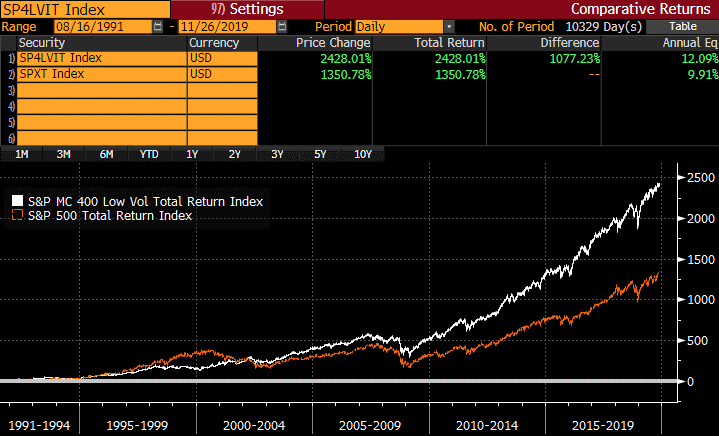Image resolution: width=719 pixels, height=436 pixels.
Task: Select the YTD range tab
Action: pos(149,154)
